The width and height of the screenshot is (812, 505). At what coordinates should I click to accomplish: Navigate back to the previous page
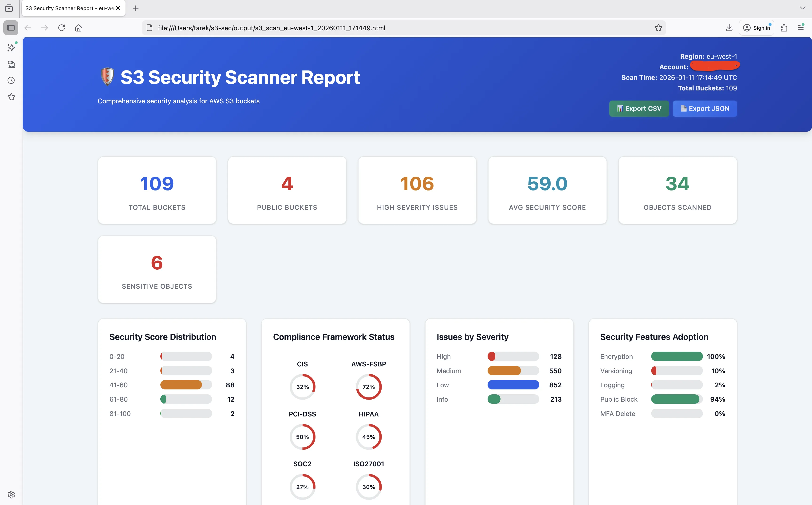click(x=28, y=28)
